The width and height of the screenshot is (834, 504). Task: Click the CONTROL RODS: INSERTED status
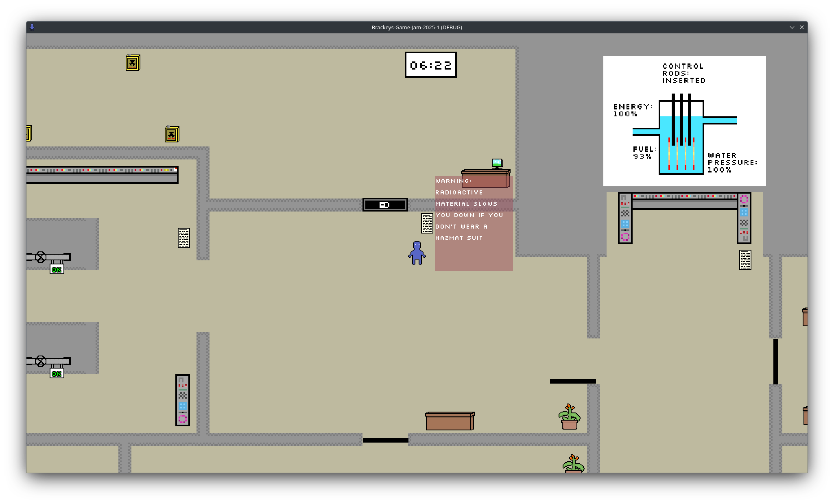coord(684,73)
